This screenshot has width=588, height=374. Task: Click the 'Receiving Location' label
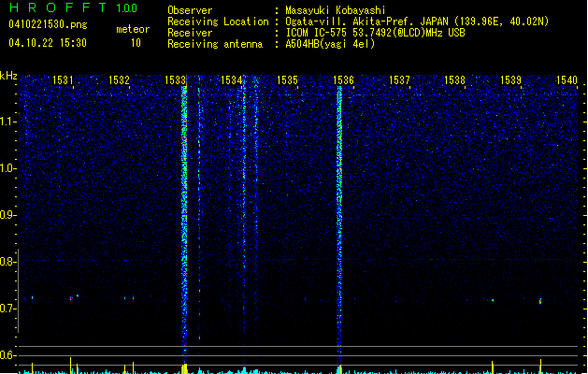(218, 22)
